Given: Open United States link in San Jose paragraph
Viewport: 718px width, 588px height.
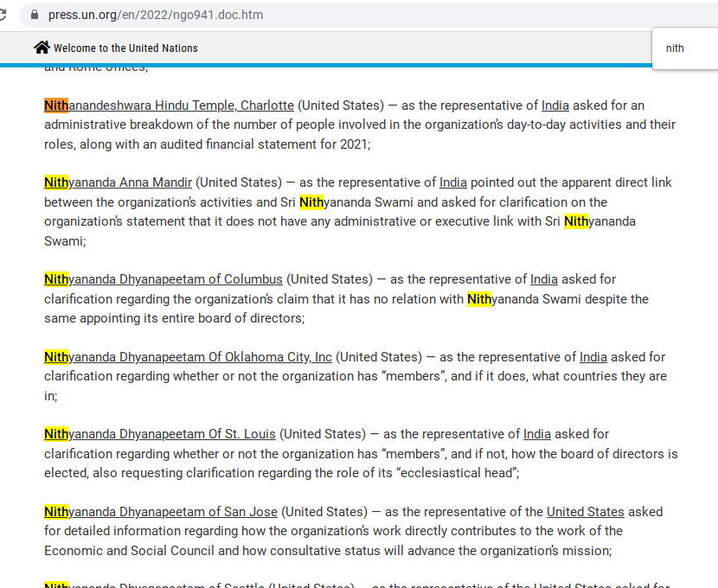Looking at the screenshot, I should click(x=585, y=512).
